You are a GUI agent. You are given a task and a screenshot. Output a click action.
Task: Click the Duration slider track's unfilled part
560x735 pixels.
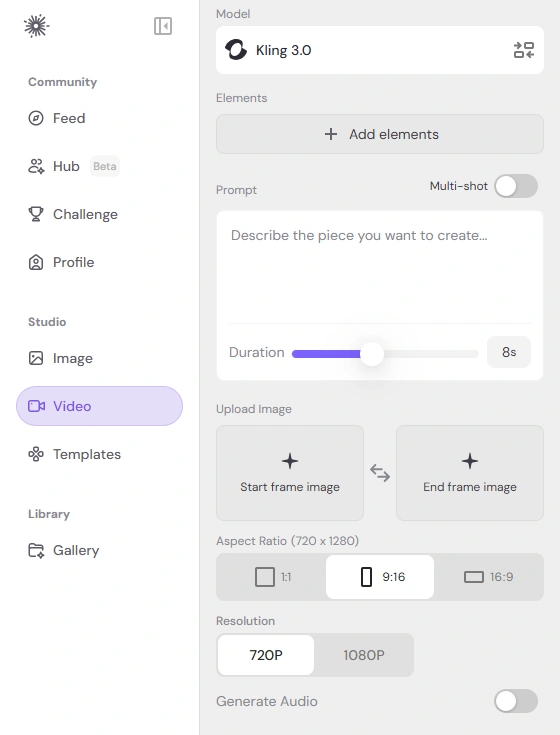pyautogui.click(x=431, y=354)
